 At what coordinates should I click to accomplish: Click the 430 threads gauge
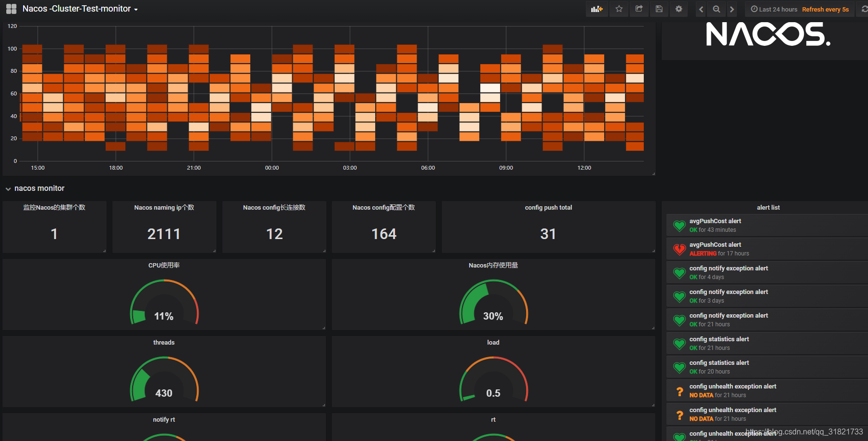click(x=164, y=379)
